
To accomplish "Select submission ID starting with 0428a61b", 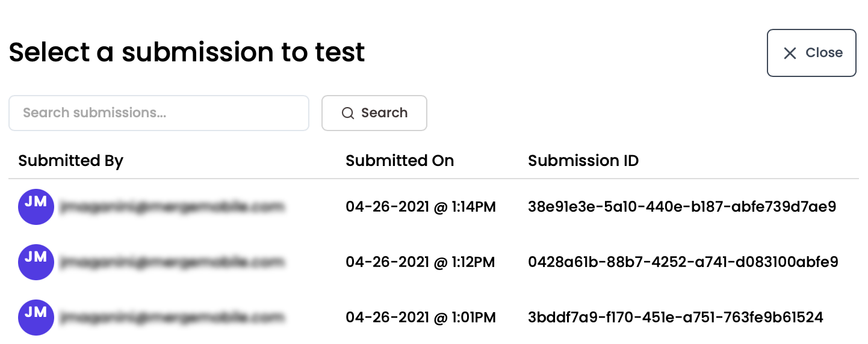I will [683, 262].
